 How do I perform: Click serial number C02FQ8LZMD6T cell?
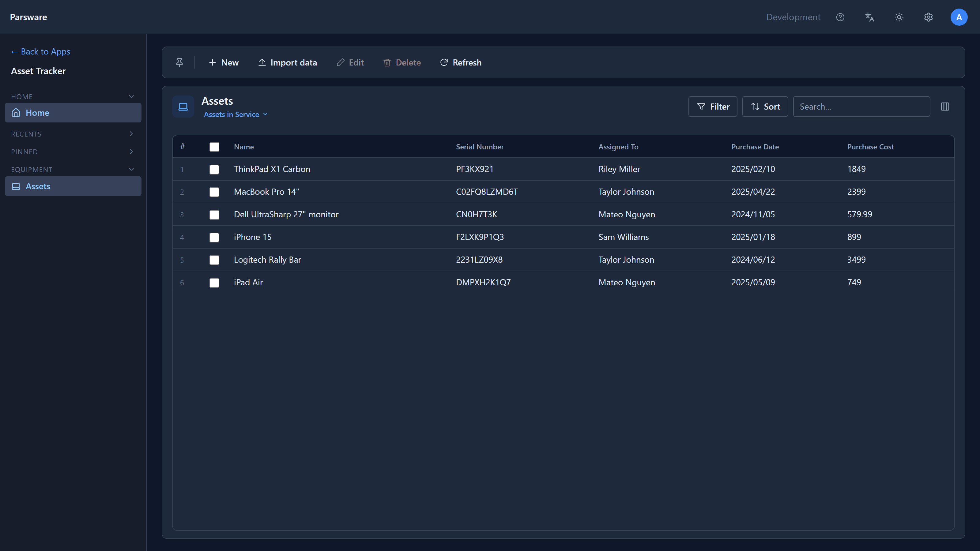(x=487, y=192)
